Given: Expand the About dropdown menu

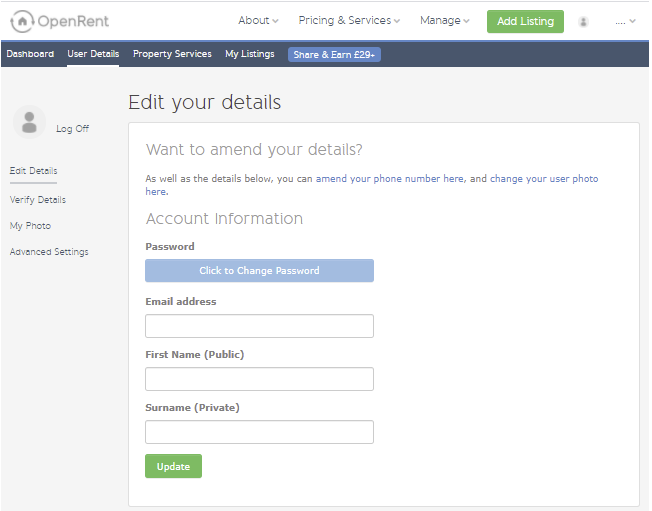Looking at the screenshot, I should tap(258, 20).
